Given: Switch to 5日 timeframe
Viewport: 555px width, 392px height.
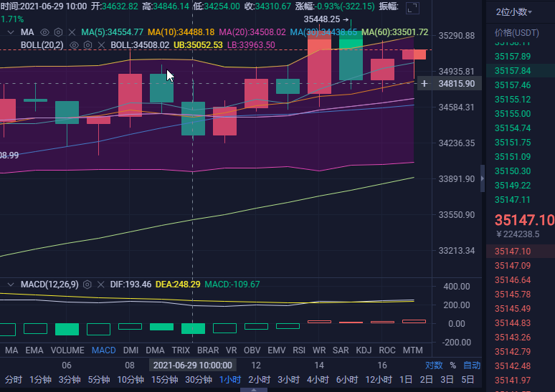Looking at the screenshot, I should 468,380.
